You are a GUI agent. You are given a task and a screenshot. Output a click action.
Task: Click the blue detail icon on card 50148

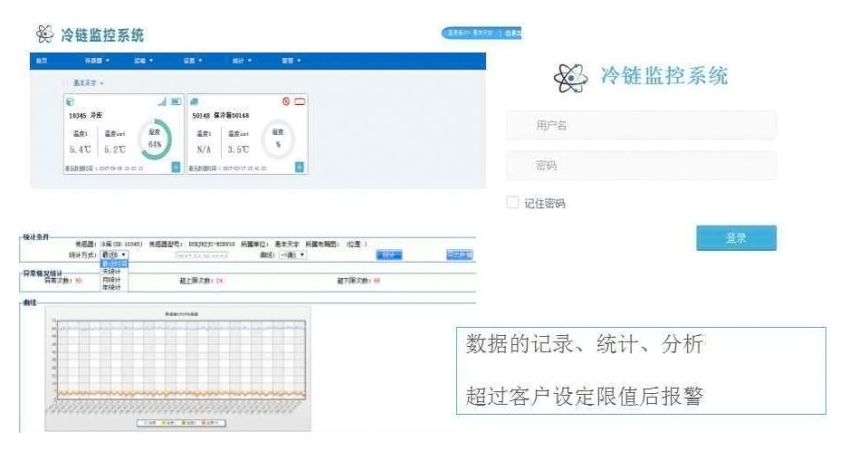point(300,167)
